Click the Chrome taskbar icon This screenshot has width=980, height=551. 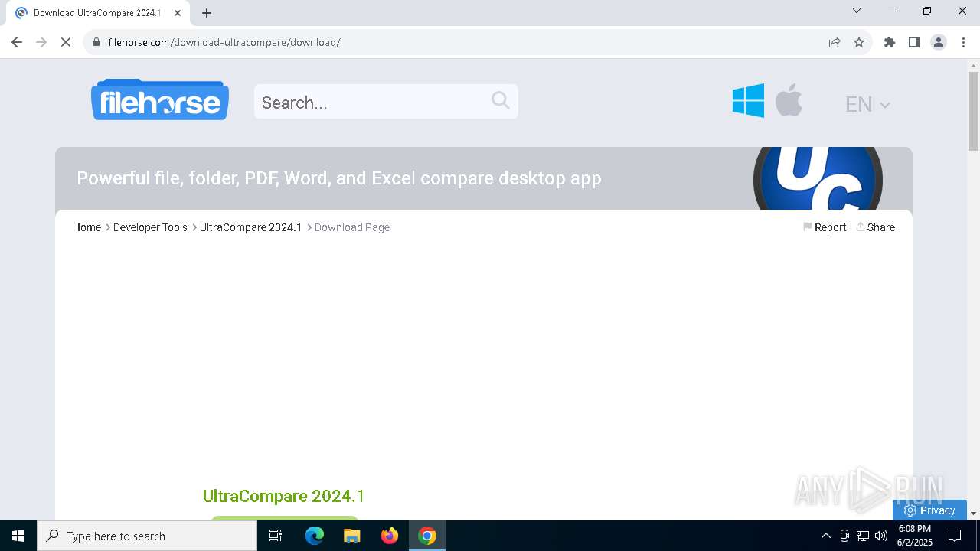pyautogui.click(x=427, y=536)
